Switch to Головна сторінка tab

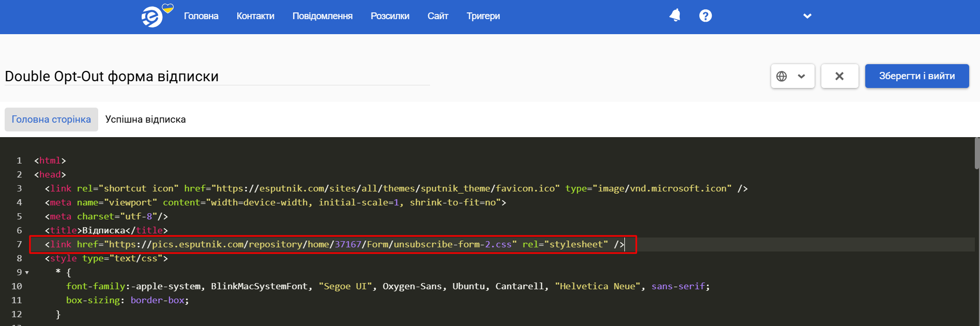(51, 120)
